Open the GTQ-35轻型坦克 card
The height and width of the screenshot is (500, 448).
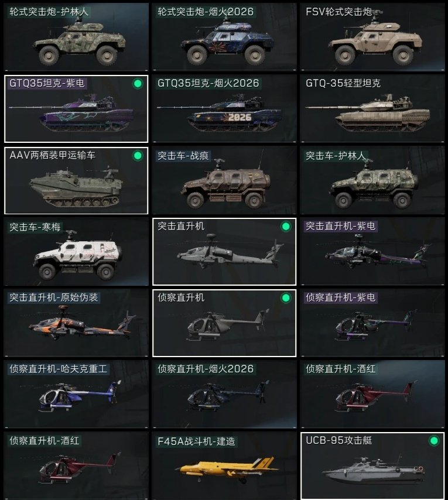click(372, 108)
